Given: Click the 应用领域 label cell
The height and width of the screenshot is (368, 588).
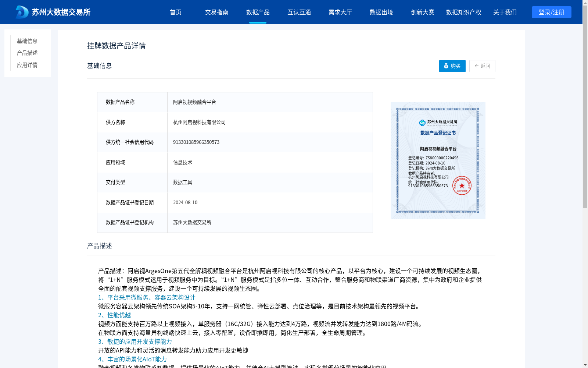Looking at the screenshot, I should coord(132,162).
